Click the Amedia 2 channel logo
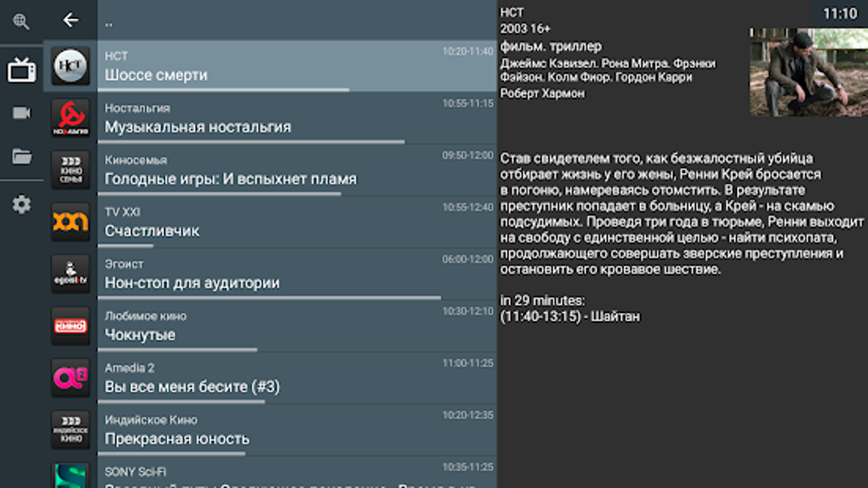 (x=70, y=378)
